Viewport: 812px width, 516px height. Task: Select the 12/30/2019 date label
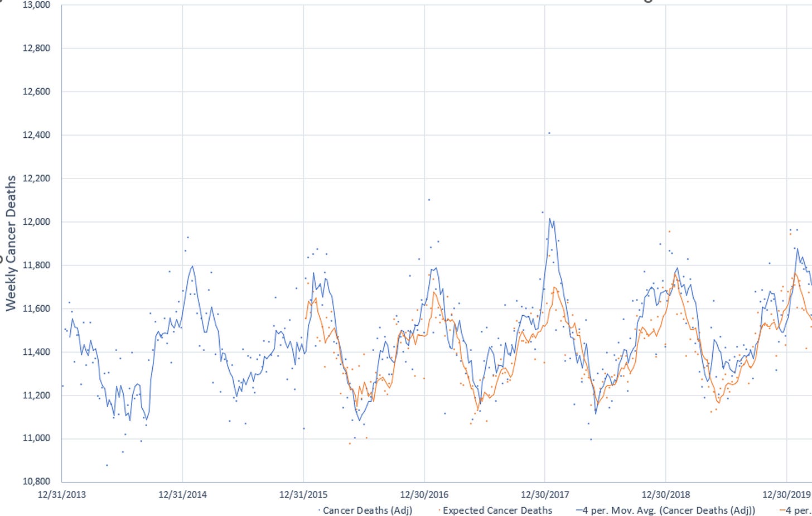[x=787, y=495]
